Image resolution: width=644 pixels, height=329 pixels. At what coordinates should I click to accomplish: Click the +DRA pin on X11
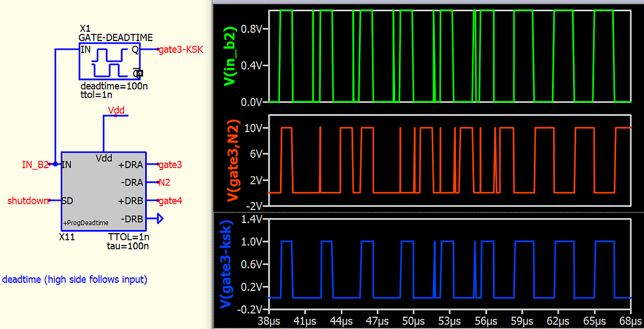click(131, 165)
